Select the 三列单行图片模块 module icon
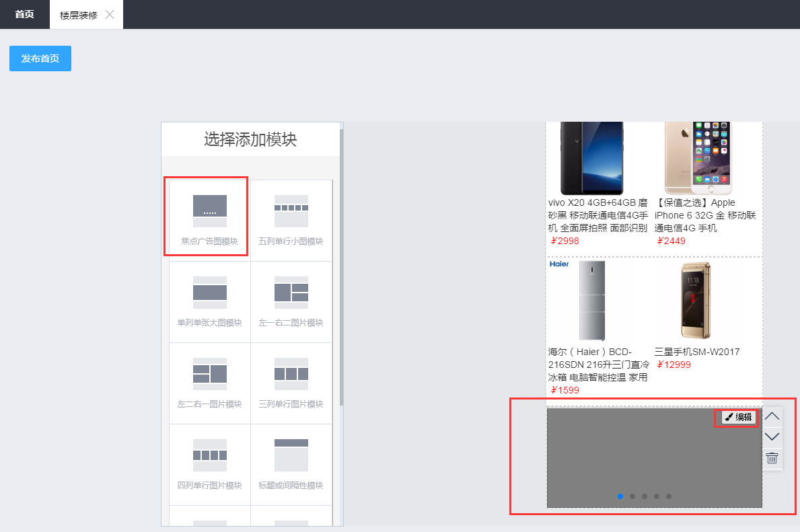This screenshot has width=800, height=532. 291,374
